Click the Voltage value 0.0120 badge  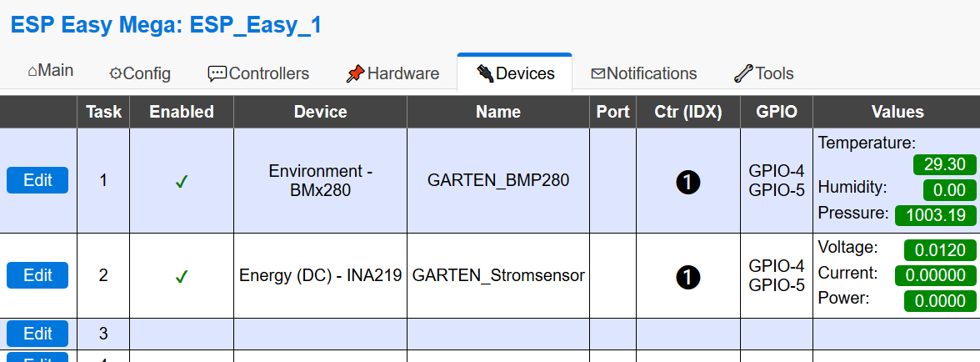[940, 249]
